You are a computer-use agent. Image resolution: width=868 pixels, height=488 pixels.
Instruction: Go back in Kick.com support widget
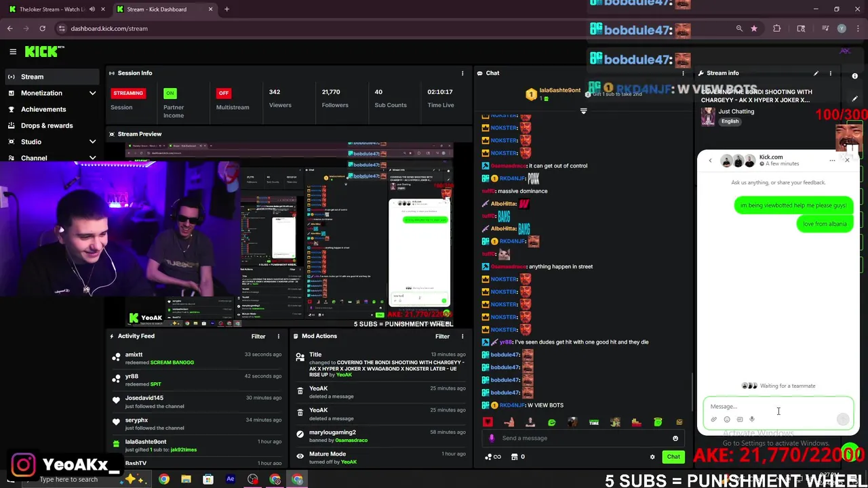click(710, 161)
